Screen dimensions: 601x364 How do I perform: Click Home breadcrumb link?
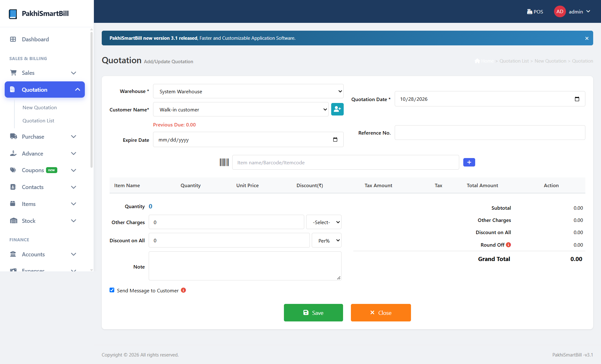[x=484, y=61]
